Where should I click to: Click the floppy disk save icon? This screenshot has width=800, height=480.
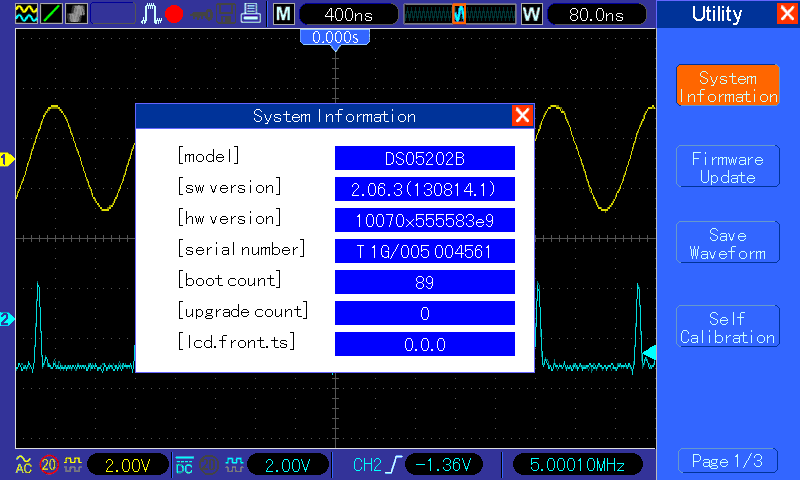pyautogui.click(x=226, y=14)
